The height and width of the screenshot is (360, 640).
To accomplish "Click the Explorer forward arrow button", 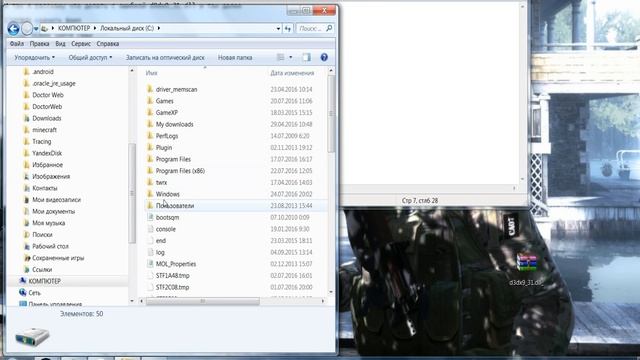I will (27, 29).
